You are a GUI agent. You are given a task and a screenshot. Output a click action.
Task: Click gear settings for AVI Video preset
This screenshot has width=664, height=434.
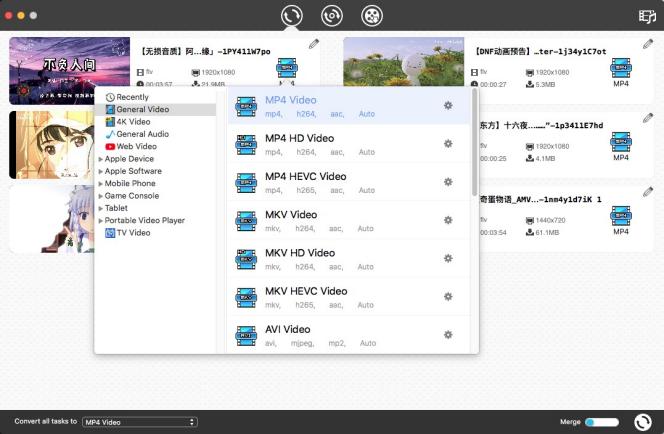[x=448, y=334]
